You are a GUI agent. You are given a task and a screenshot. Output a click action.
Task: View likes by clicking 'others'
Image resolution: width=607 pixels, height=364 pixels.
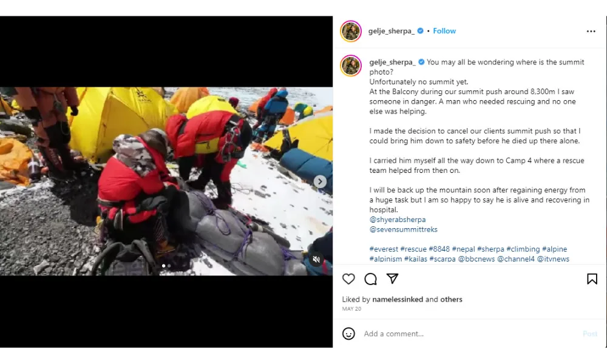[451, 300]
